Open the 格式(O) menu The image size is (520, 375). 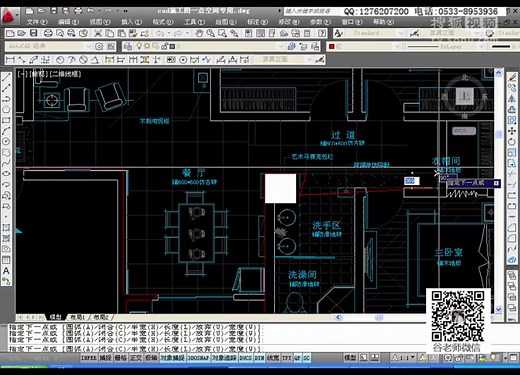pos(163,22)
